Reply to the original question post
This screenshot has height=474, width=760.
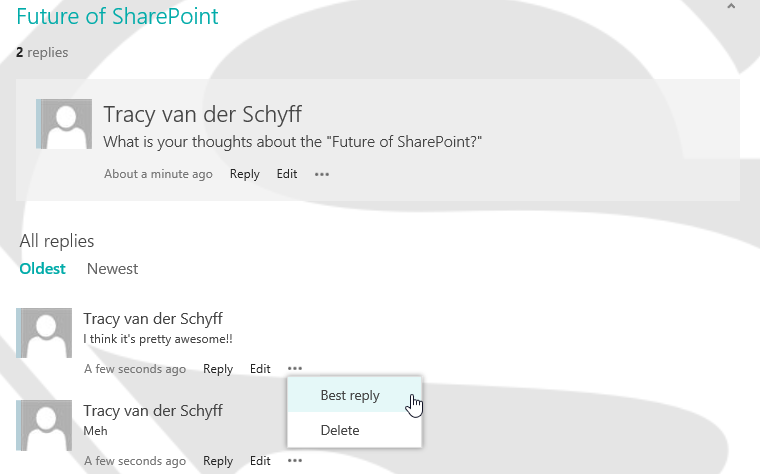tap(244, 174)
